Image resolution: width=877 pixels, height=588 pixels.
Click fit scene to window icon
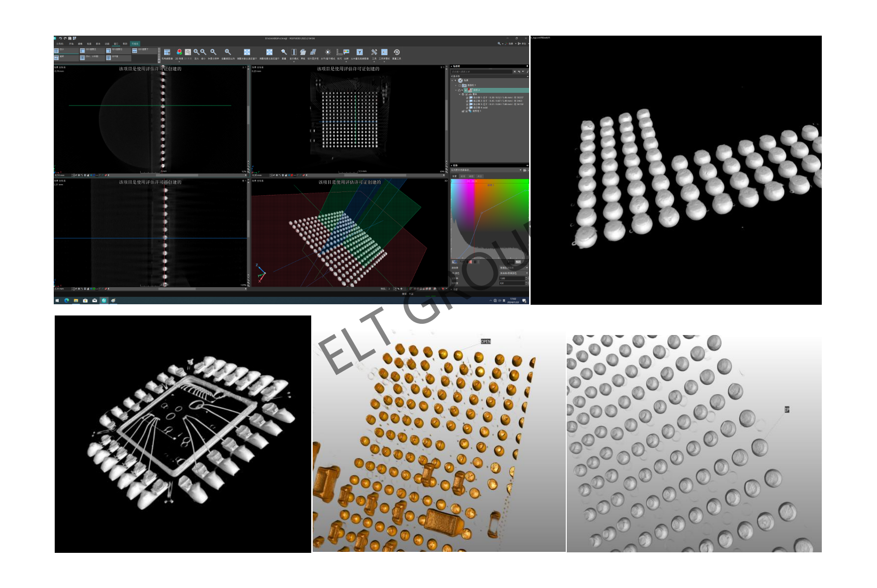point(269,52)
